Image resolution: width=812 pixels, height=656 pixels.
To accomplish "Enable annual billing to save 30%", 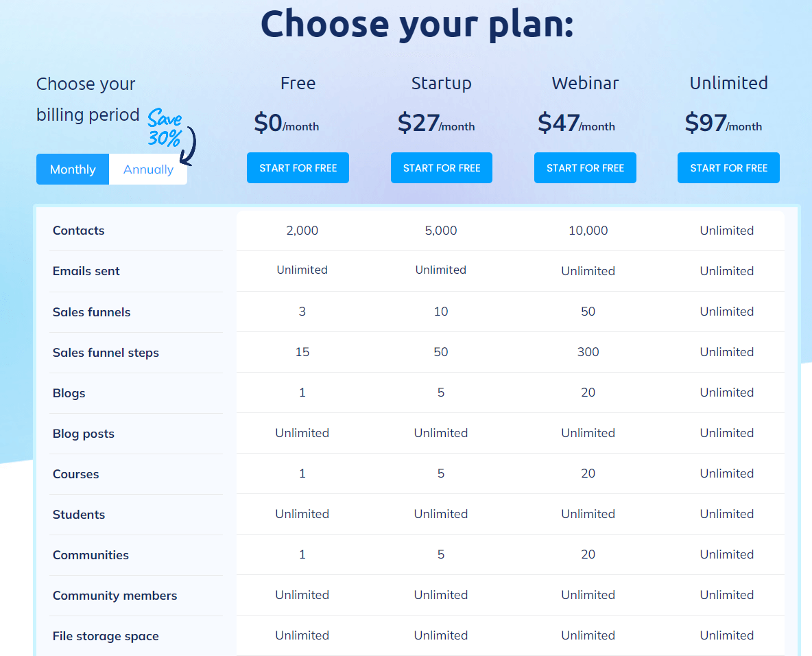I will [148, 169].
